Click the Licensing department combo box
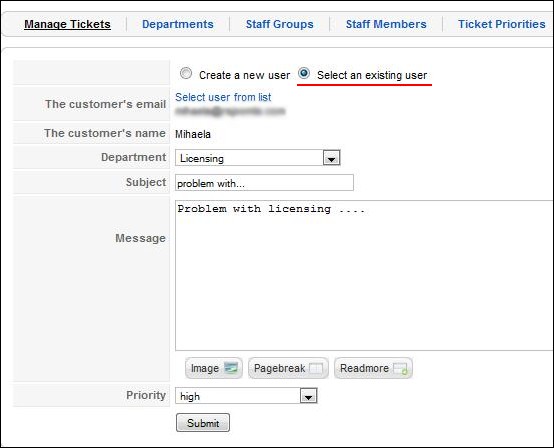This screenshot has width=554, height=448. 258,158
